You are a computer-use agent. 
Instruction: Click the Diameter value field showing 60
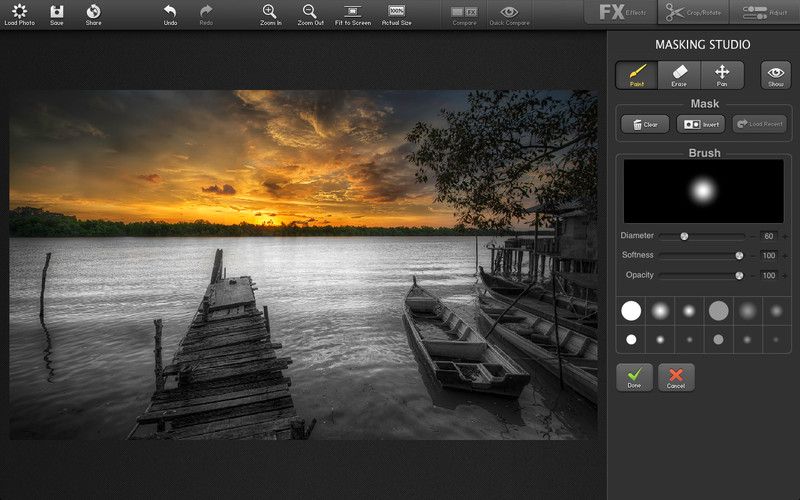tap(769, 236)
